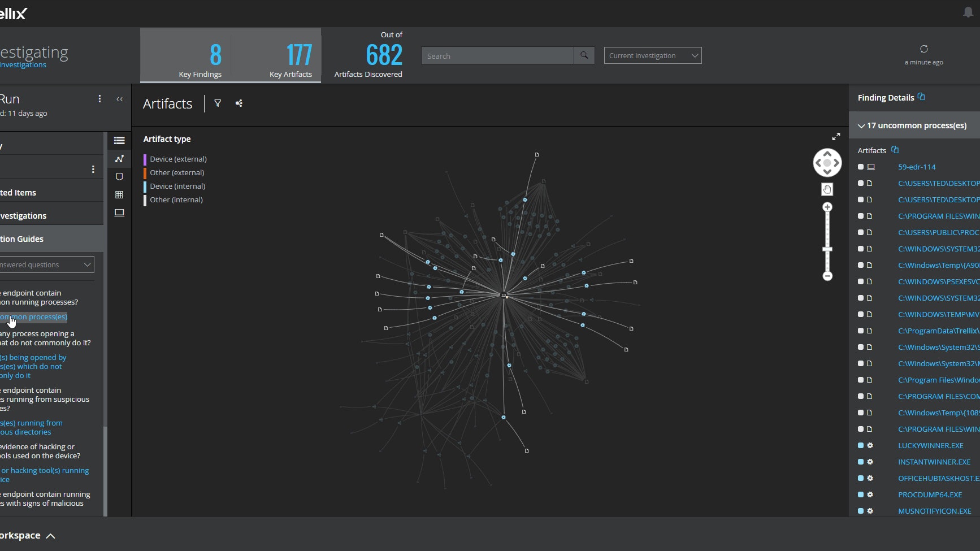Click the graph zoom-in plus button
Image resolution: width=980 pixels, height=551 pixels.
(x=827, y=207)
